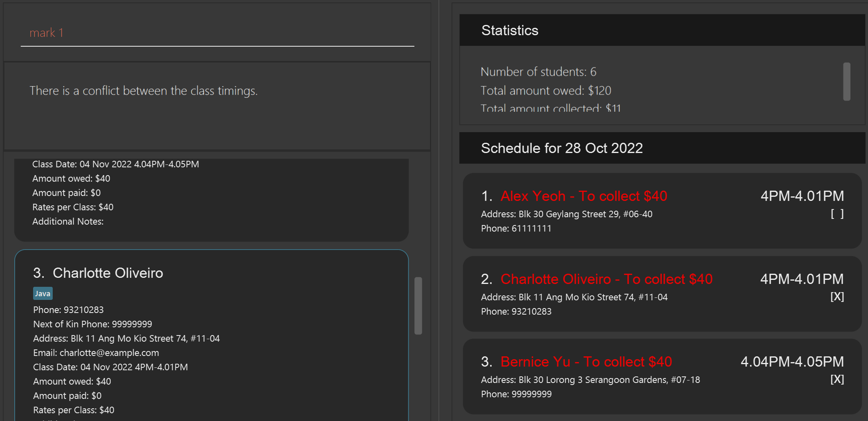Image resolution: width=868 pixels, height=421 pixels.
Task: Click the student list 'Address: Blk 11 Ang Mo Kio Street 74, #11-04'
Action: click(126, 338)
